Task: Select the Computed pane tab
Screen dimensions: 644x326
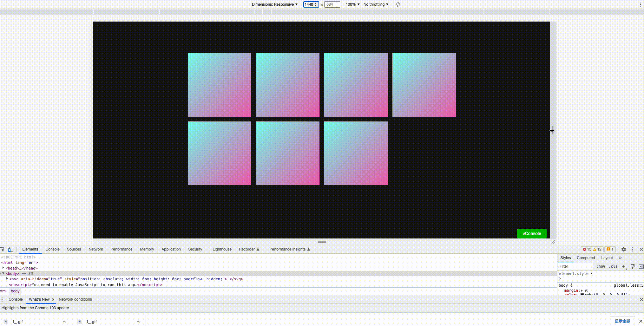Action: (x=586, y=258)
